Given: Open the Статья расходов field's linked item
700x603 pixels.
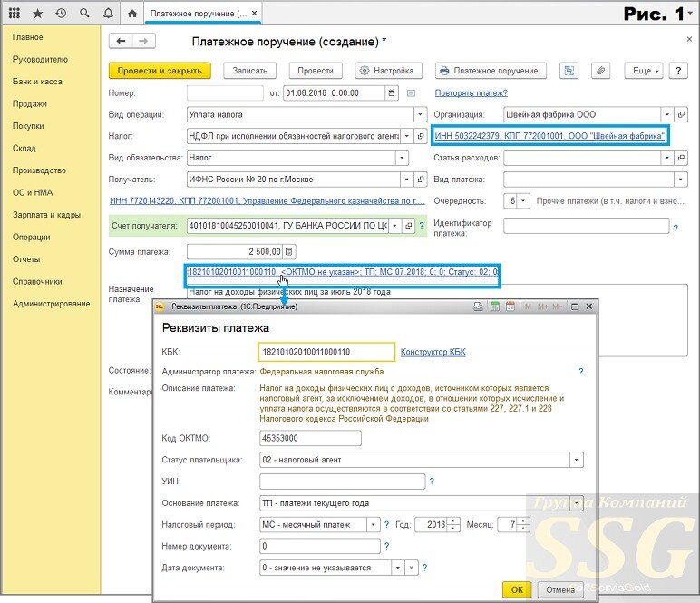Looking at the screenshot, I should pyautogui.click(x=681, y=158).
